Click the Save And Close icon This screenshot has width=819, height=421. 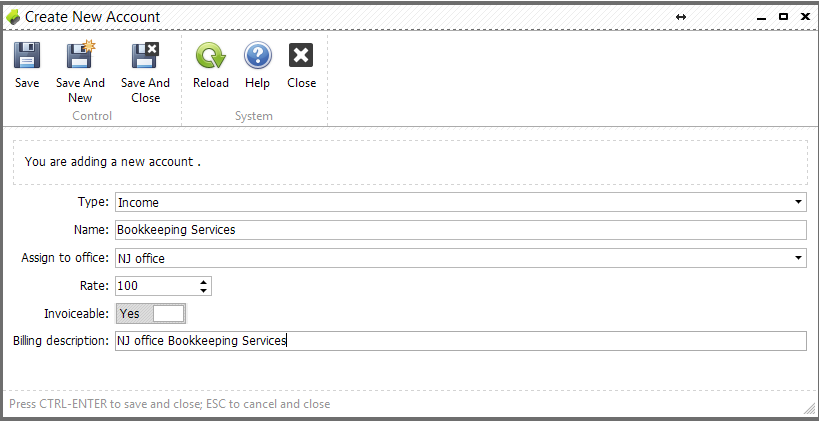point(145,55)
